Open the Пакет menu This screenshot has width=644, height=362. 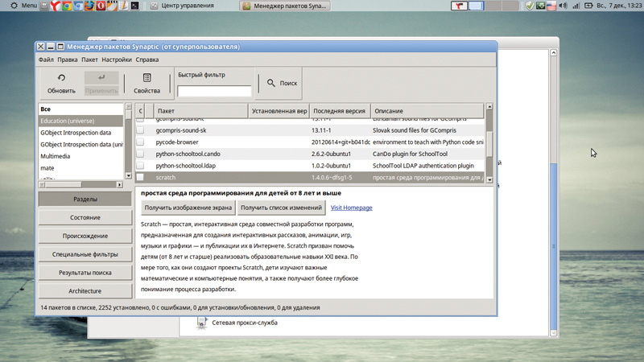(89, 60)
